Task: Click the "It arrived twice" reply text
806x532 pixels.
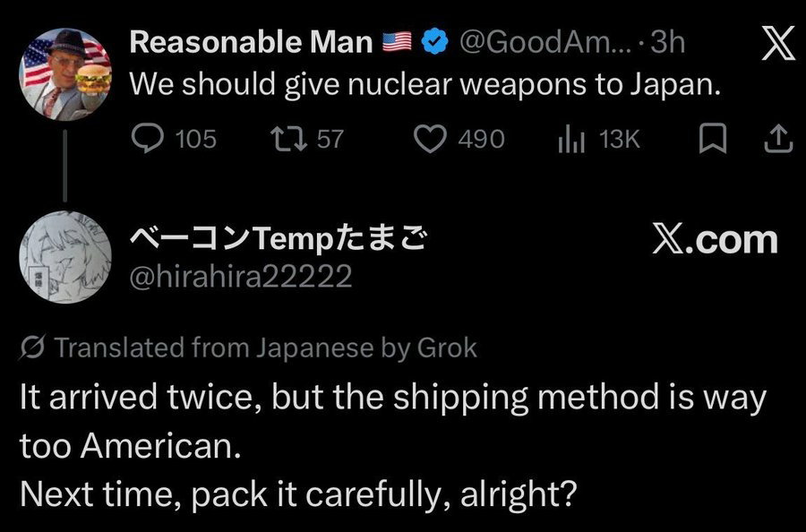Action: coord(391,399)
